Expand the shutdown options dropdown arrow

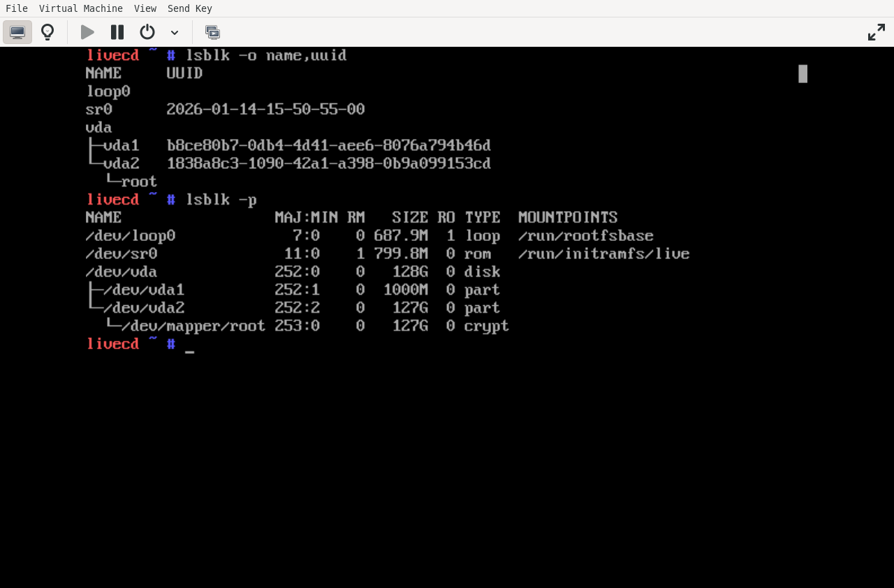pos(175,32)
